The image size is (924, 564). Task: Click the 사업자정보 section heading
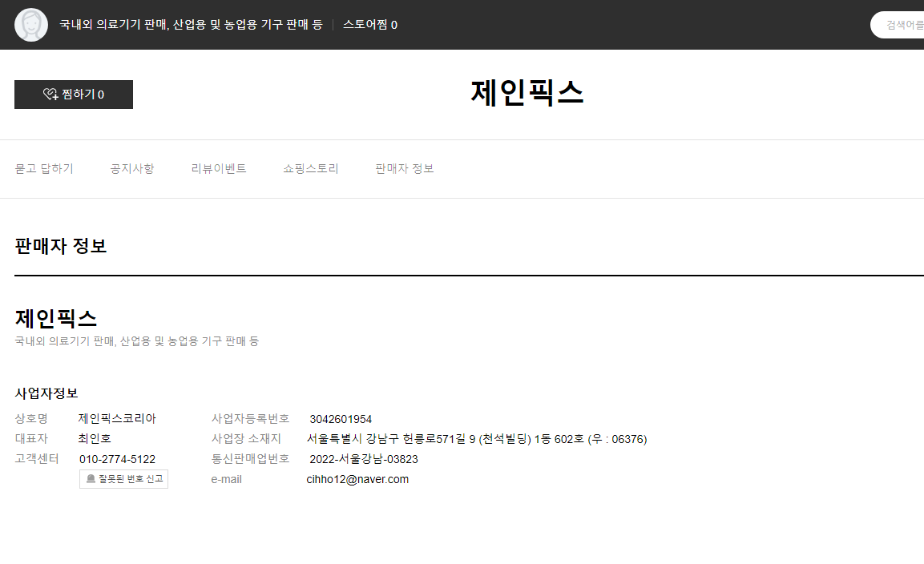pyautogui.click(x=46, y=393)
